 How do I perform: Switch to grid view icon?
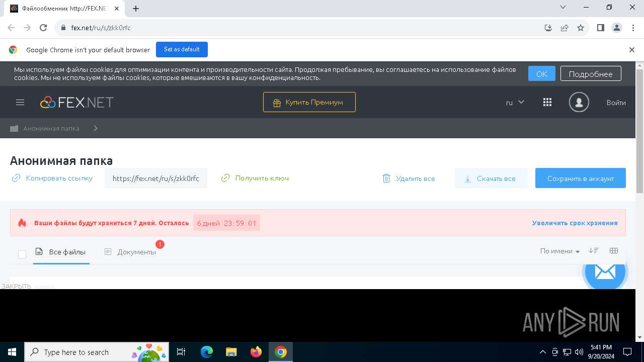click(x=613, y=250)
